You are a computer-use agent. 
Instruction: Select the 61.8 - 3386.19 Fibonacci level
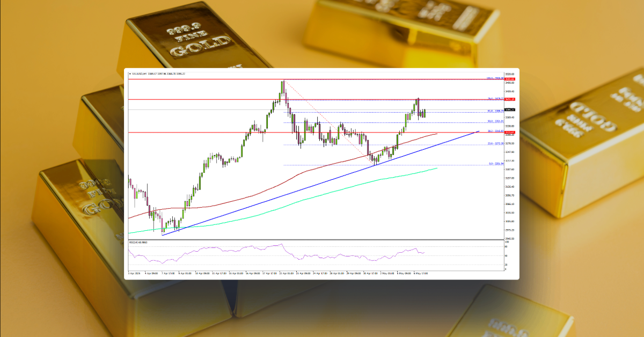493,111
